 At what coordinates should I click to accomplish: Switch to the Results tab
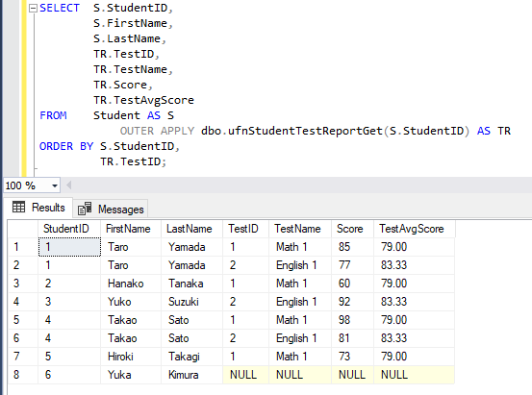pos(38,208)
